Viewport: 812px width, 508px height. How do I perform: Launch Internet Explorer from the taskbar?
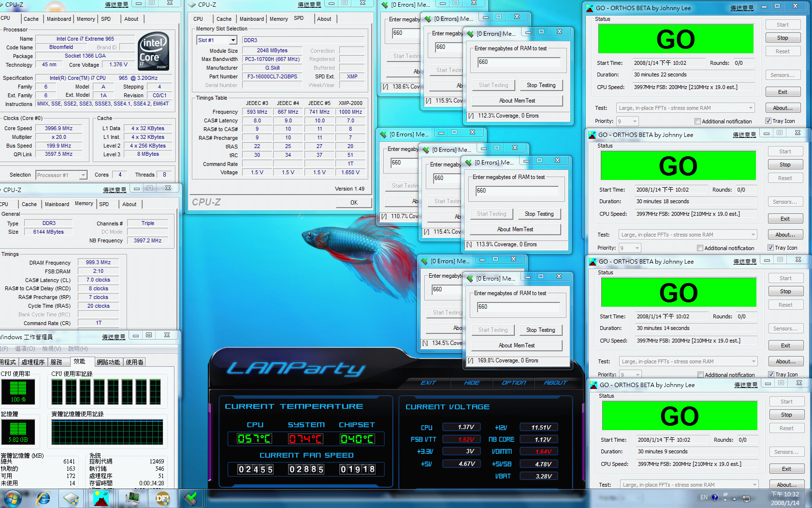[43, 498]
